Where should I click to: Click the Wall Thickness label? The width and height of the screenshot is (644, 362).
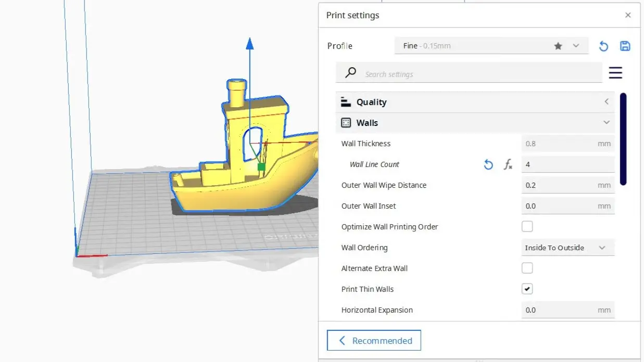(x=366, y=144)
